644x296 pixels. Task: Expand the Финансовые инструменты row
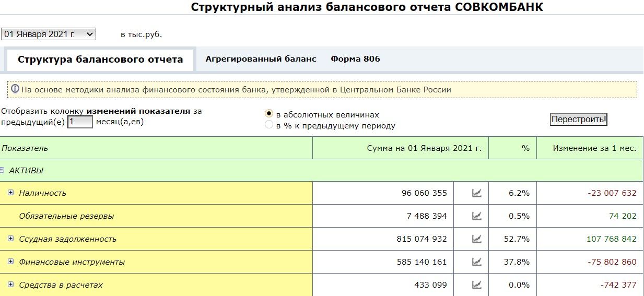(11, 262)
